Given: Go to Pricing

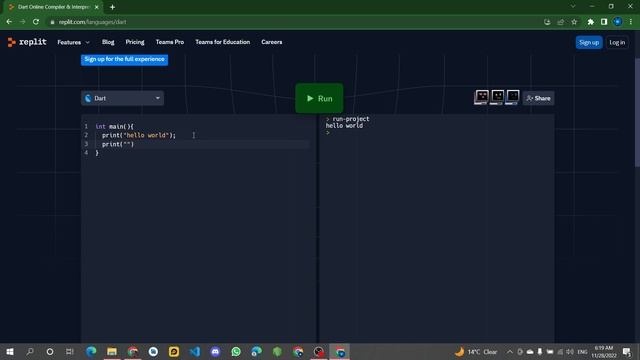Looking at the screenshot, I should point(135,42).
